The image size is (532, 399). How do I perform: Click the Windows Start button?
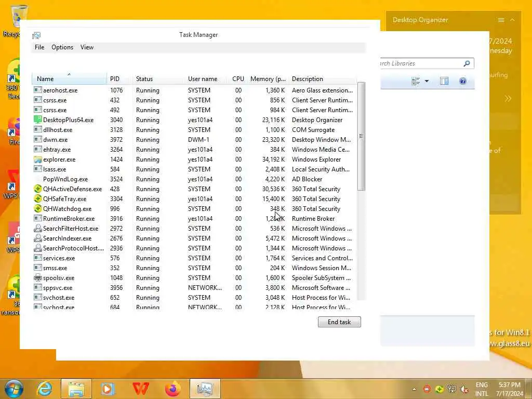click(14, 389)
